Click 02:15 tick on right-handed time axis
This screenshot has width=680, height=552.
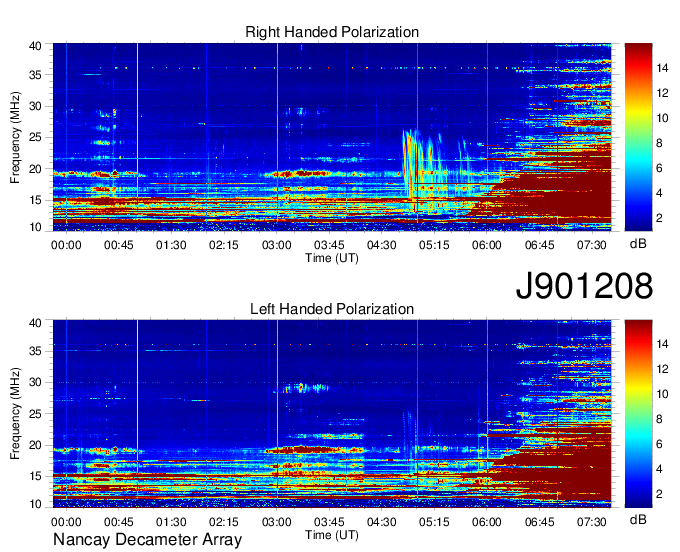pyautogui.click(x=224, y=245)
